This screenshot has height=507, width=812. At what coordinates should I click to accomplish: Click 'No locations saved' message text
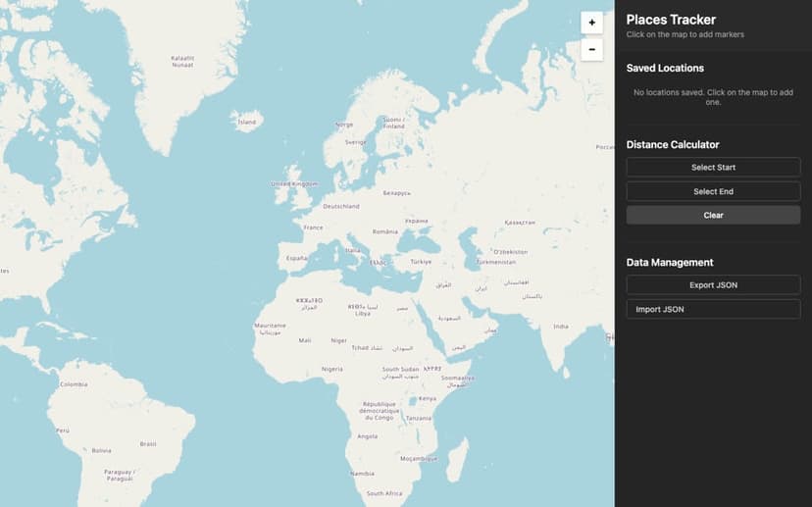click(x=713, y=97)
